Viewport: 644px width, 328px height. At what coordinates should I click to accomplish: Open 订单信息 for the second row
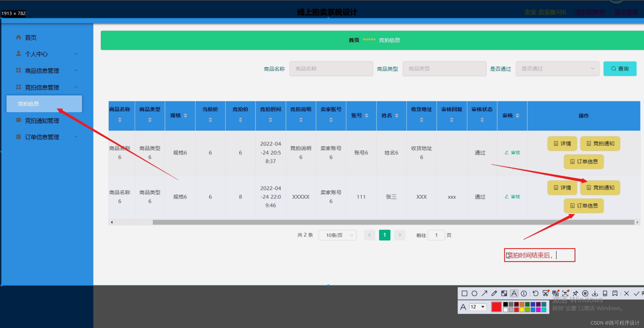[x=583, y=206]
